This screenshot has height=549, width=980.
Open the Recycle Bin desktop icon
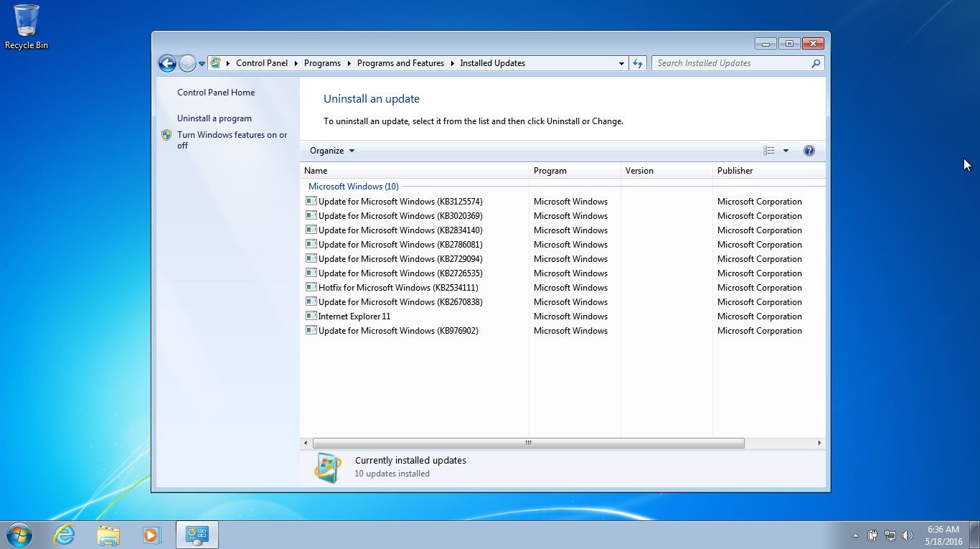(27, 27)
